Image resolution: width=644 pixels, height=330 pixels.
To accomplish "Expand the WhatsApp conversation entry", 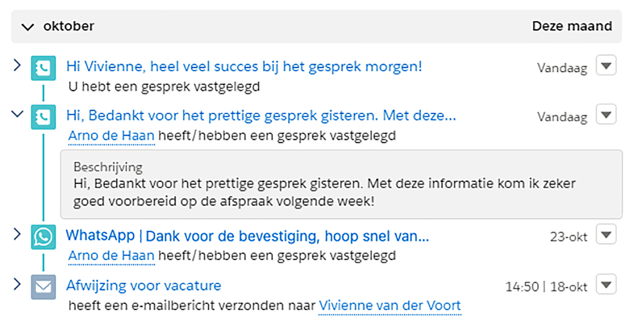I will (x=17, y=234).
